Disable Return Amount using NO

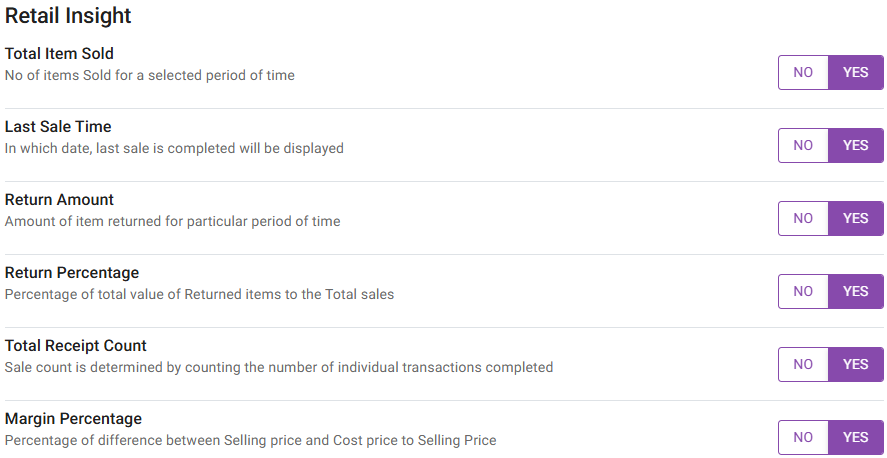pos(803,218)
